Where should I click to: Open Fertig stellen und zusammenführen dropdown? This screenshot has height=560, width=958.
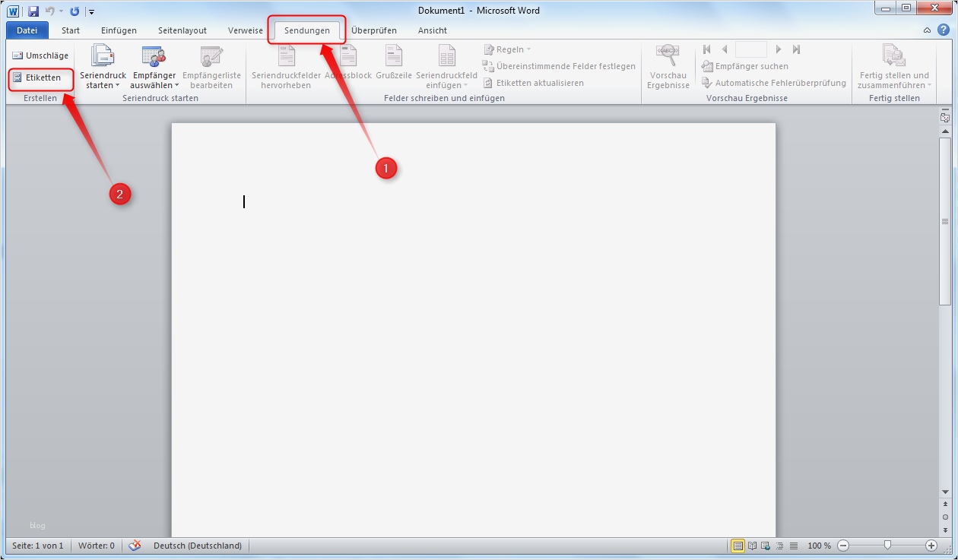pyautogui.click(x=894, y=67)
